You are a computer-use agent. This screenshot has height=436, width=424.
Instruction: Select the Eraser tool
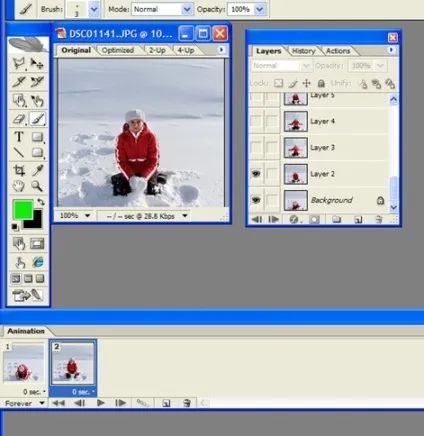19,119
